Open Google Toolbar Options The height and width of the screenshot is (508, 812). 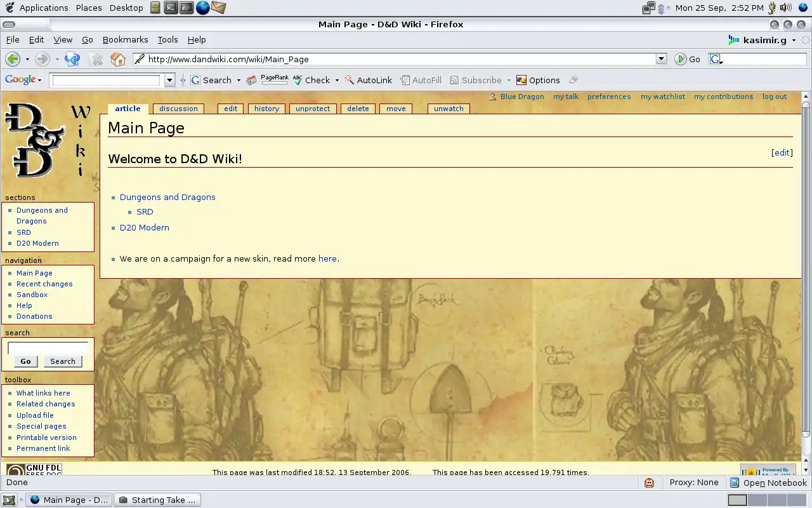click(x=538, y=80)
